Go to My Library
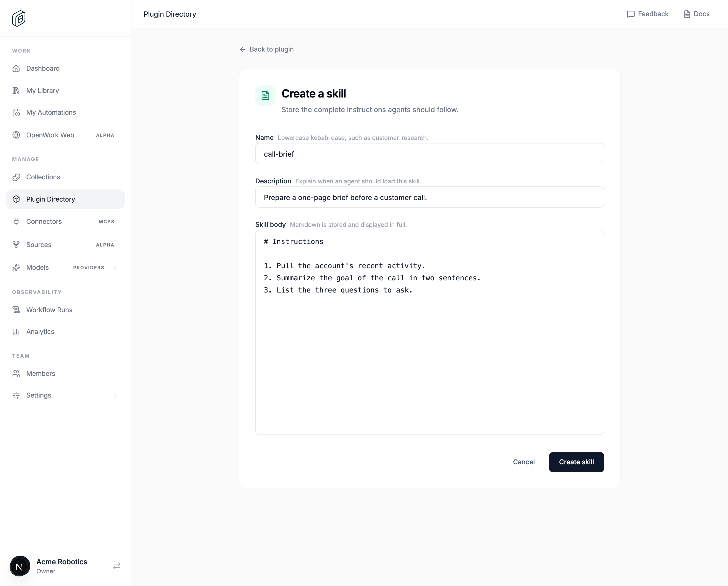728x586 pixels. tap(65, 90)
